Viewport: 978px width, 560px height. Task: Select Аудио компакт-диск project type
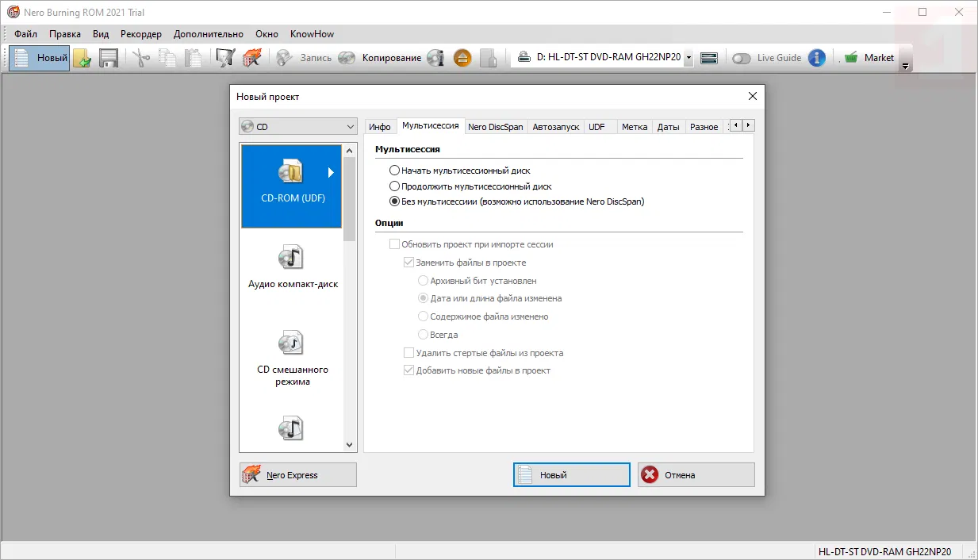click(x=292, y=268)
